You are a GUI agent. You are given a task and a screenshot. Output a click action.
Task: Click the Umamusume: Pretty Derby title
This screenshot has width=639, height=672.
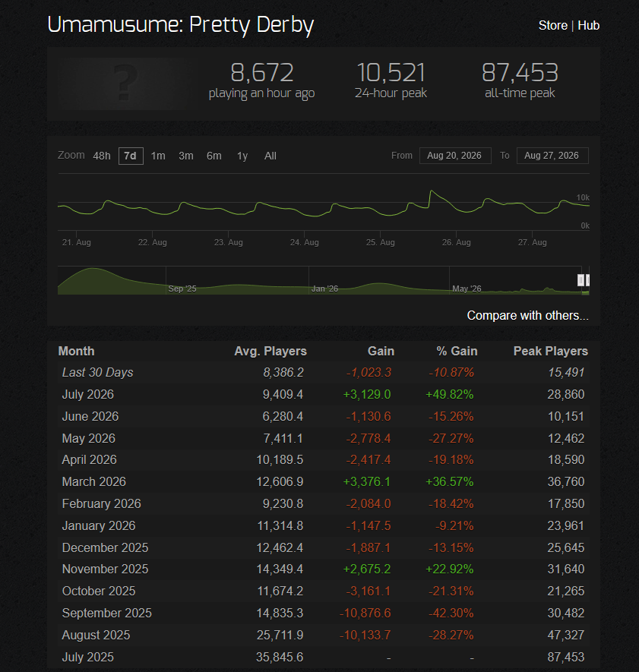click(x=181, y=25)
